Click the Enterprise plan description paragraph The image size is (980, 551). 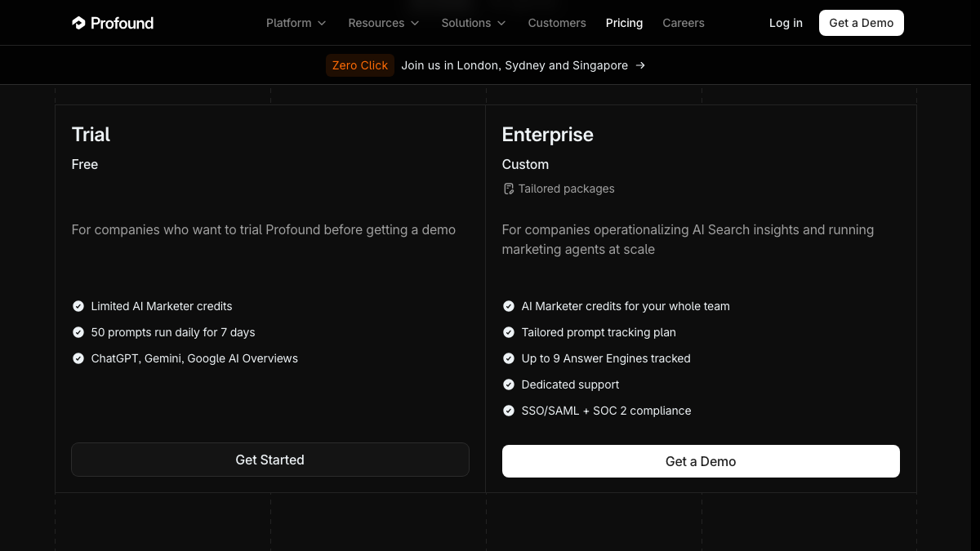(688, 239)
